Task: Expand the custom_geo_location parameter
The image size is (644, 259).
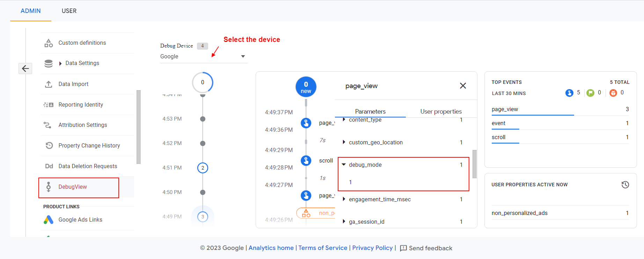Action: [344, 142]
